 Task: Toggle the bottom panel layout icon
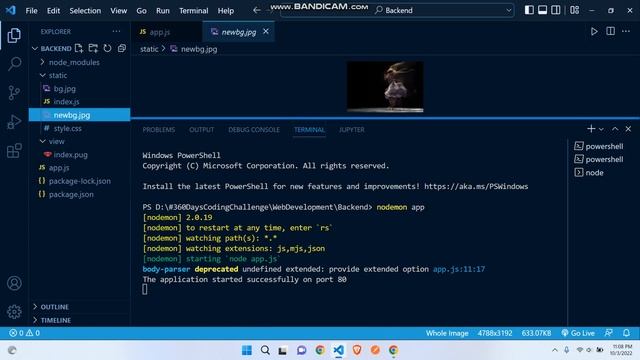(542, 10)
